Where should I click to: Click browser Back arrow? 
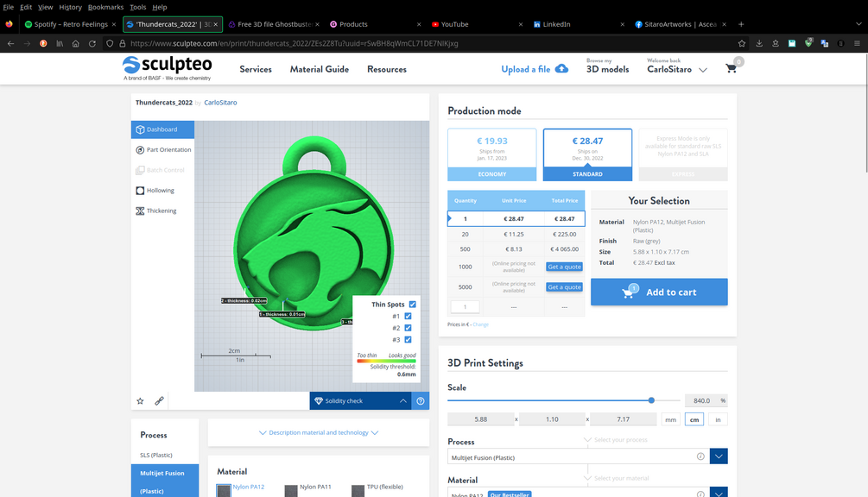[10, 43]
